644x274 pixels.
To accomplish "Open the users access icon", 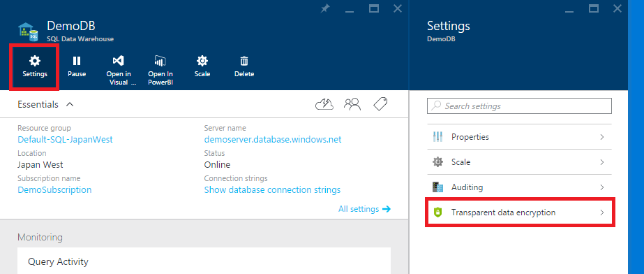I will click(352, 105).
